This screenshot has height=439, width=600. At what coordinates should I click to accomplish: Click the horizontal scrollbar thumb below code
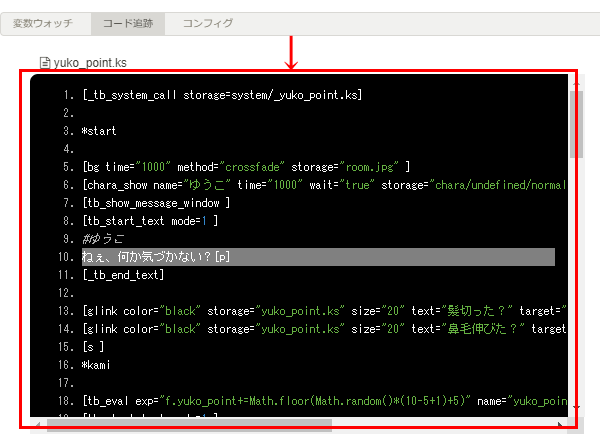189,424
